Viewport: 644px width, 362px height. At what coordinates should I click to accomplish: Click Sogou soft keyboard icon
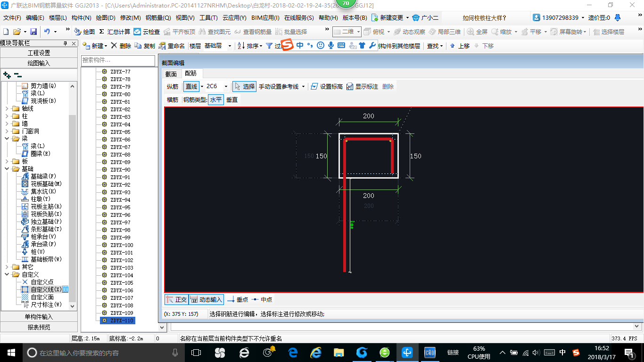pyautogui.click(x=341, y=46)
